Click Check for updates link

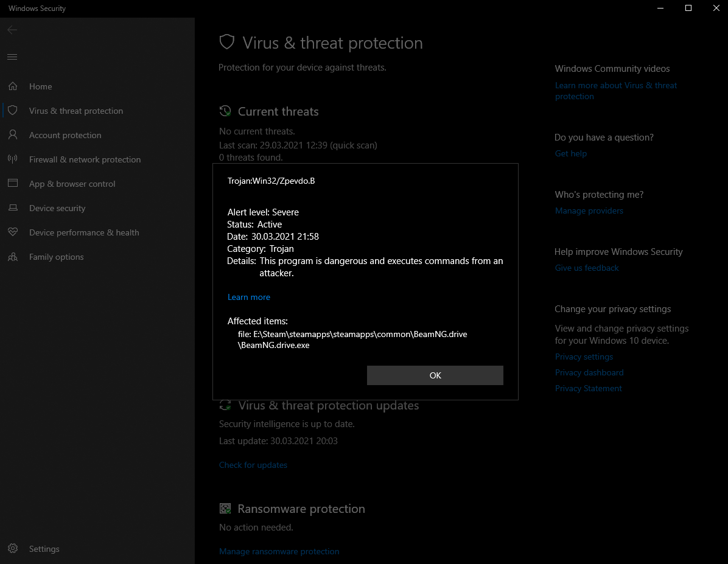point(253,465)
